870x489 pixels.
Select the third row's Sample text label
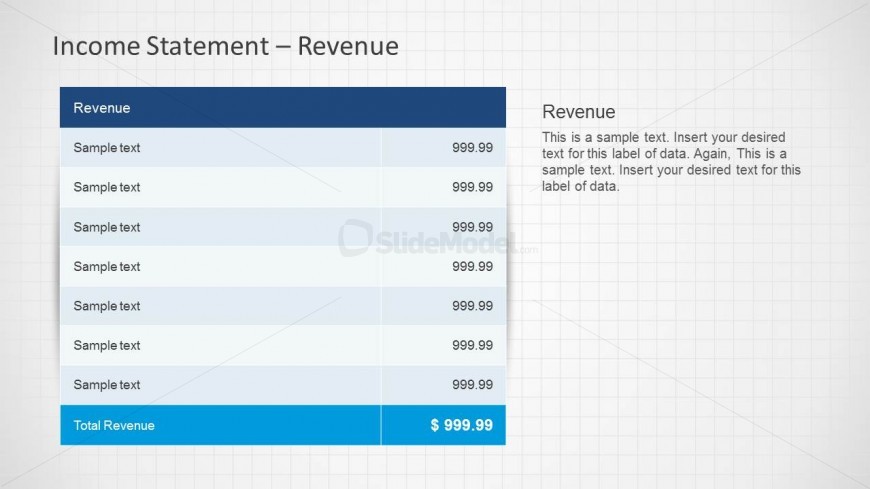(107, 227)
